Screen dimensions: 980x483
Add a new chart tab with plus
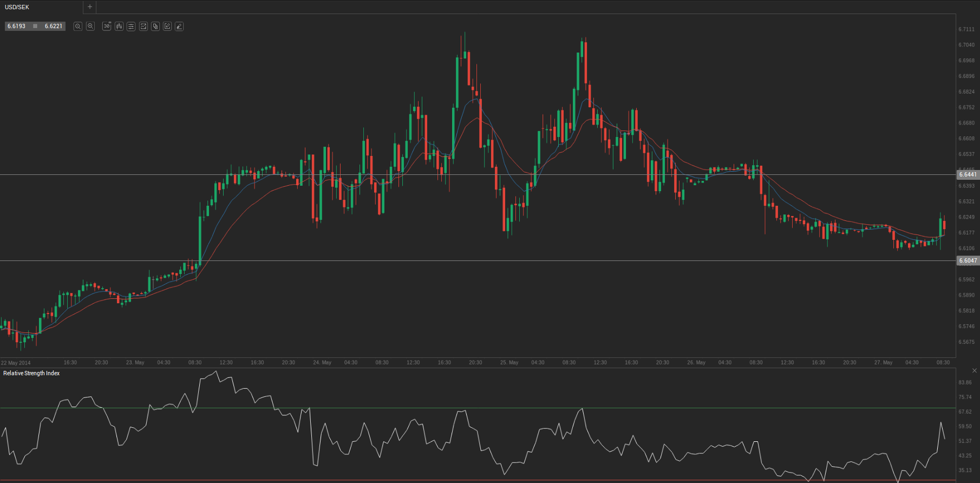90,7
